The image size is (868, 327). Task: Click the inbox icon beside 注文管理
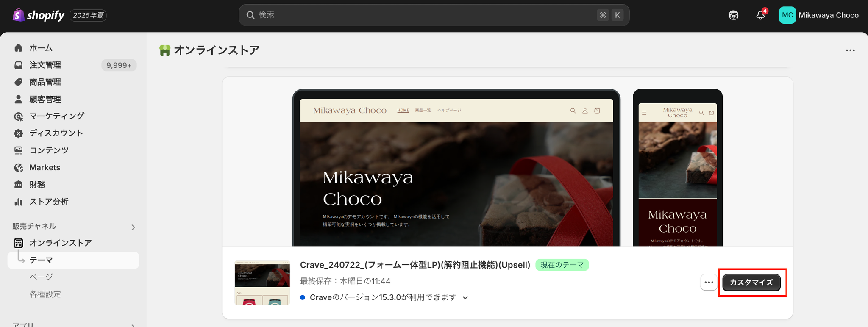click(x=18, y=65)
